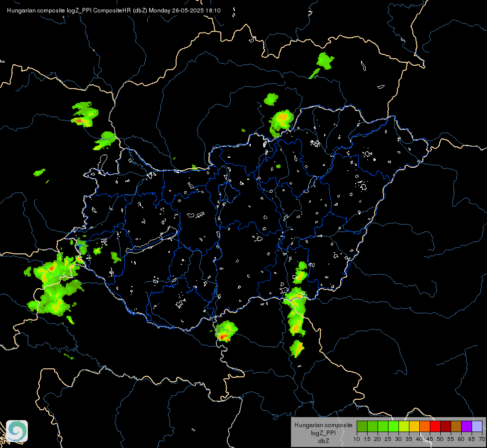Click the swirl logo icon in the corner
487x448 pixels.
click(x=17, y=431)
